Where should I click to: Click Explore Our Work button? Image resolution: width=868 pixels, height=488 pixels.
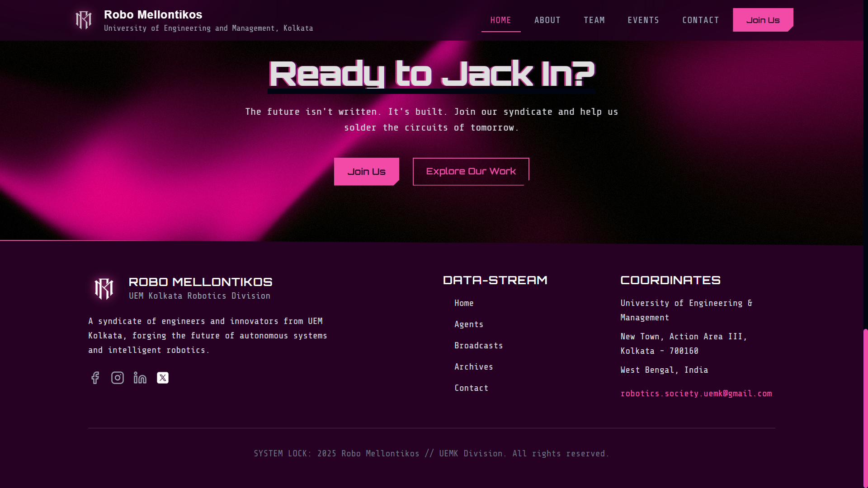click(x=471, y=171)
